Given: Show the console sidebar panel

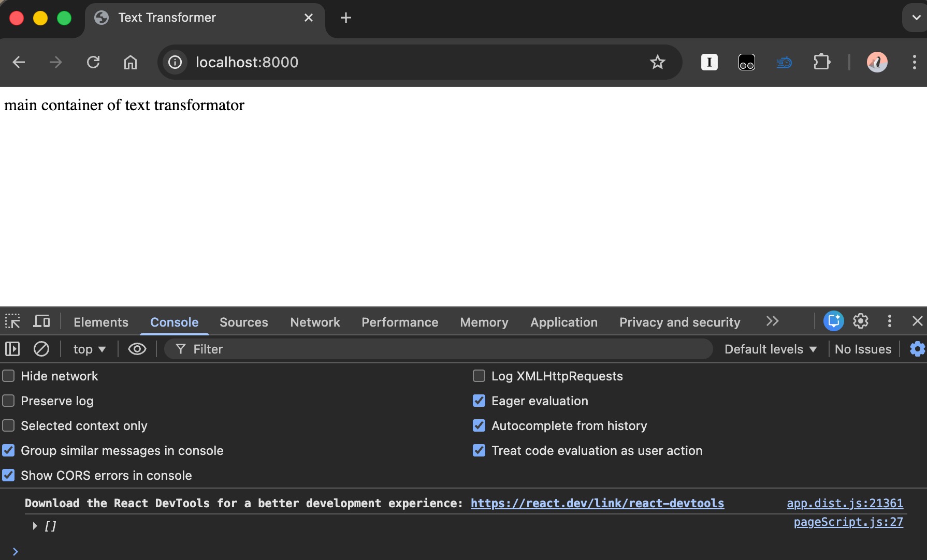Looking at the screenshot, I should click(12, 349).
